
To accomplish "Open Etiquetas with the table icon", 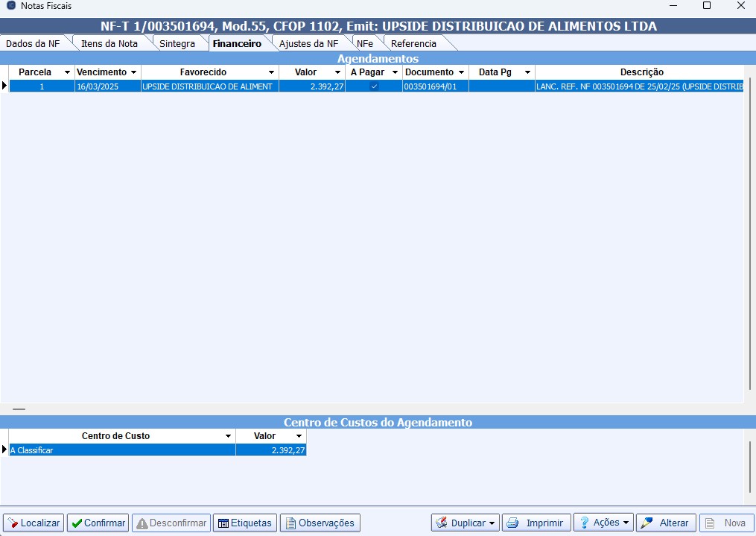I will [245, 523].
